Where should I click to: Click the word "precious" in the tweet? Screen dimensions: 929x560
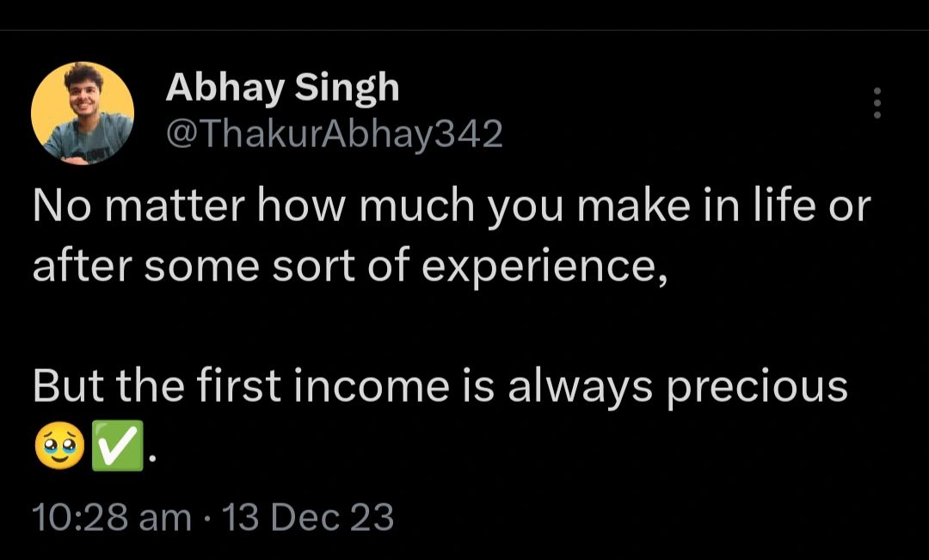[x=757, y=388]
